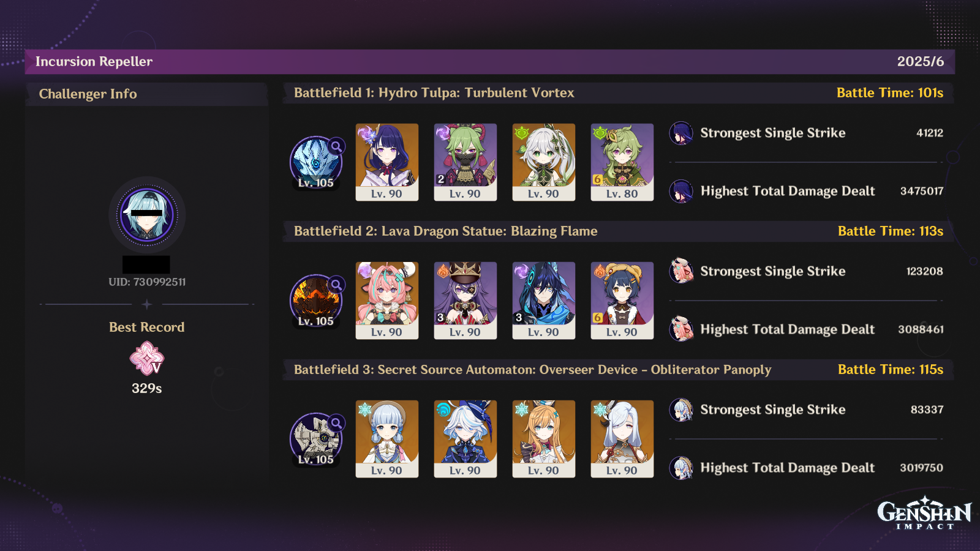Click the Incursion Repeller title bar

(490, 62)
